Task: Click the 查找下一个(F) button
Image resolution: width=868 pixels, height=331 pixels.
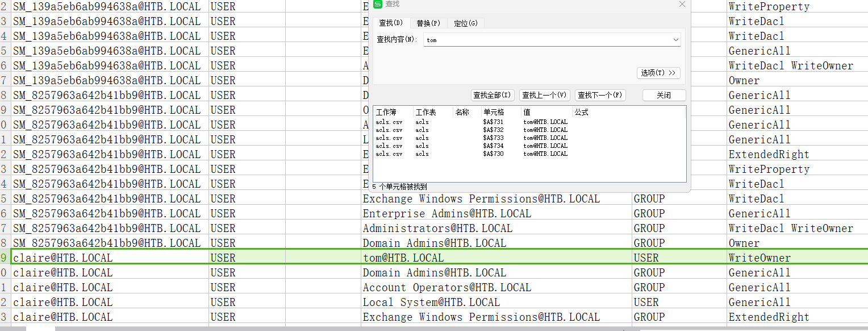Action: tap(600, 96)
